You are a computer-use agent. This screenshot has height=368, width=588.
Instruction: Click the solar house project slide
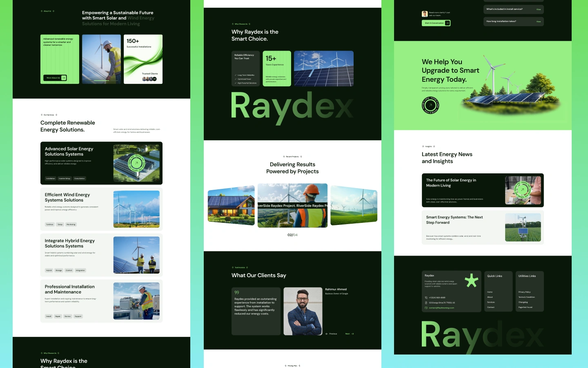pos(231,205)
